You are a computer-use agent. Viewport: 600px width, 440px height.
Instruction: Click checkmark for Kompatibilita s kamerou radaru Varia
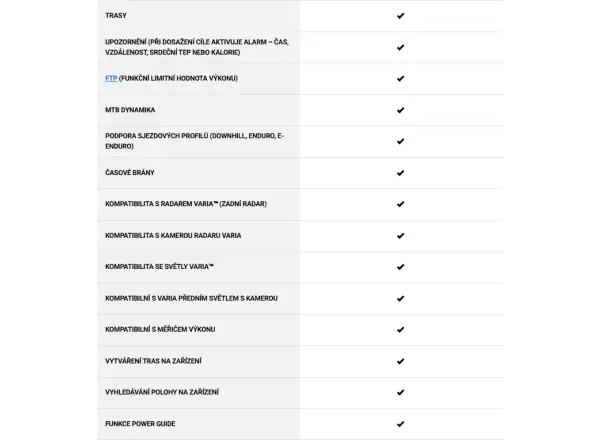tap(400, 236)
